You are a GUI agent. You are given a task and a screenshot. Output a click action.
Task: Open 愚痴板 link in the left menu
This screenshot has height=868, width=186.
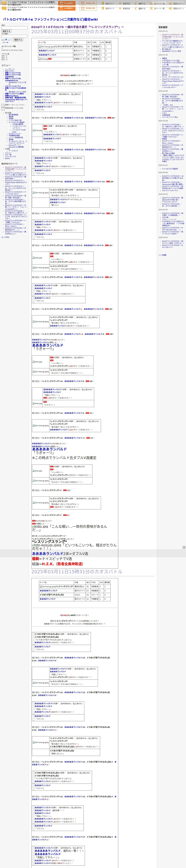click(11, 139)
